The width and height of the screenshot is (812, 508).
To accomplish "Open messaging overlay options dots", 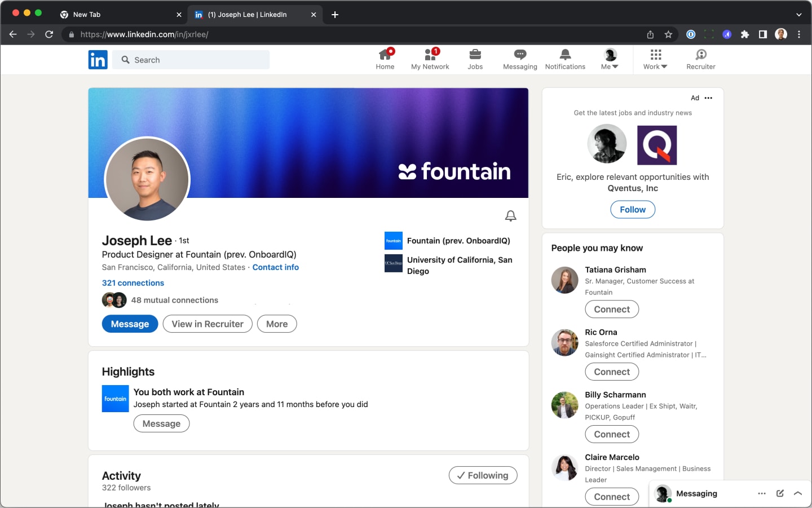I will (762, 494).
